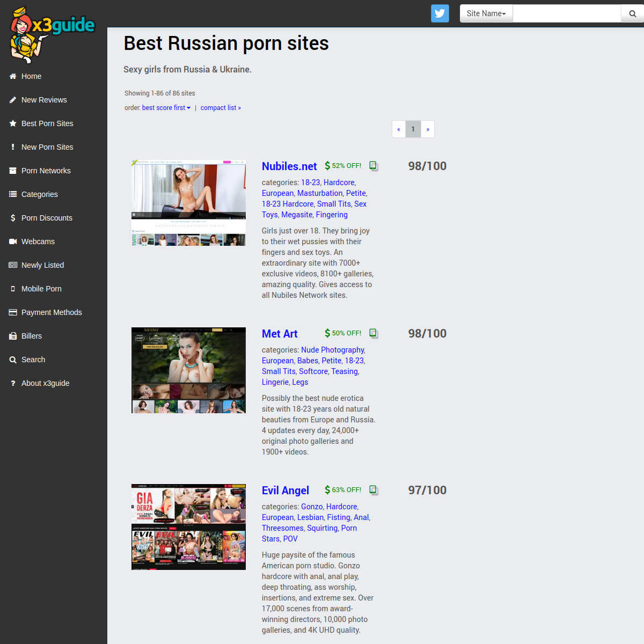The height and width of the screenshot is (644, 644).
Task: Click the Newly Listed newspaper icon
Action: [x=13, y=265]
